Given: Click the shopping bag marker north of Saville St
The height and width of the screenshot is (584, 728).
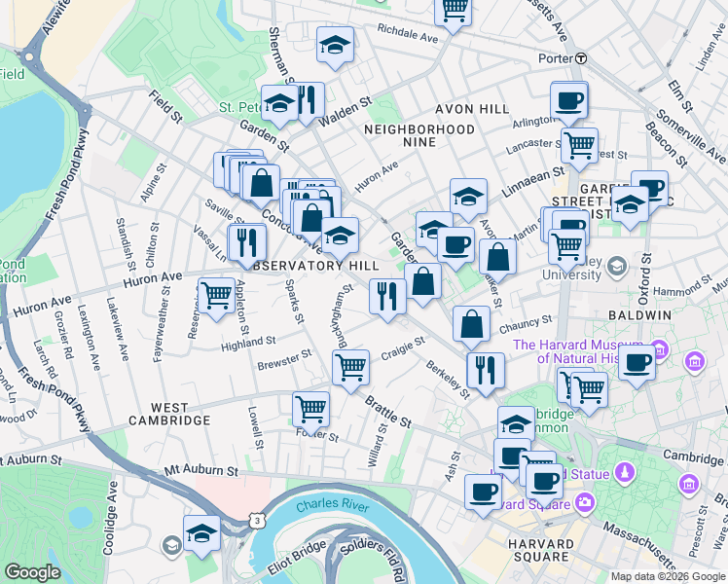Looking at the screenshot, I should click(x=262, y=184).
